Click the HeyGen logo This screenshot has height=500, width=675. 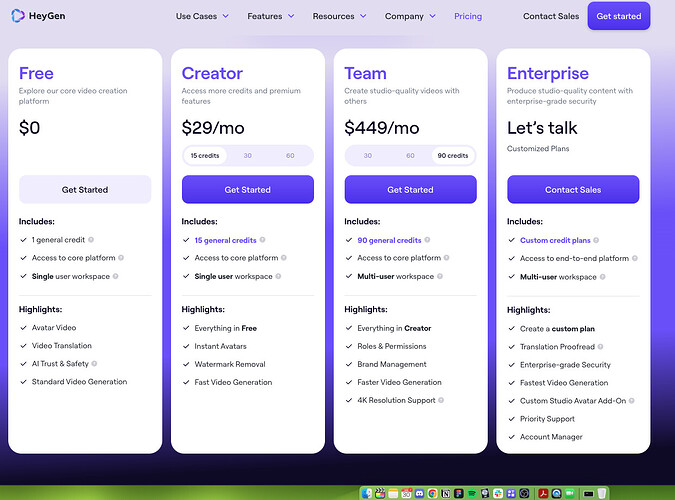pos(38,16)
